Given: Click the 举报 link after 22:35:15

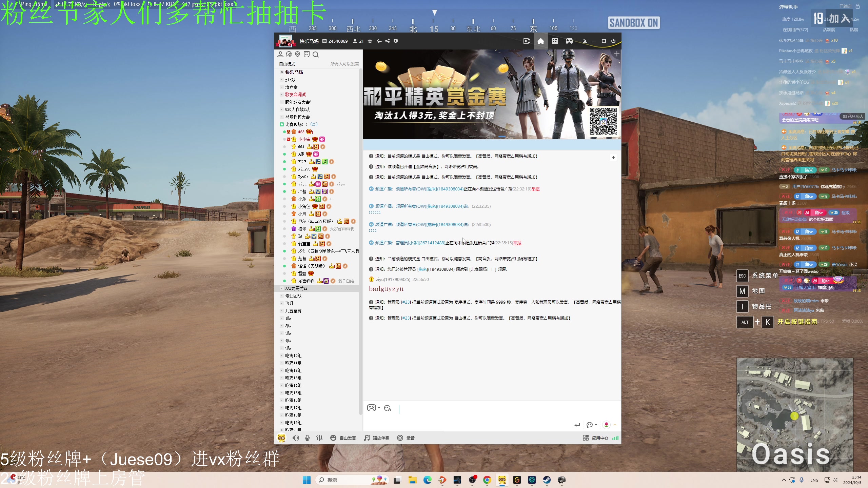Looking at the screenshot, I should point(517,243).
